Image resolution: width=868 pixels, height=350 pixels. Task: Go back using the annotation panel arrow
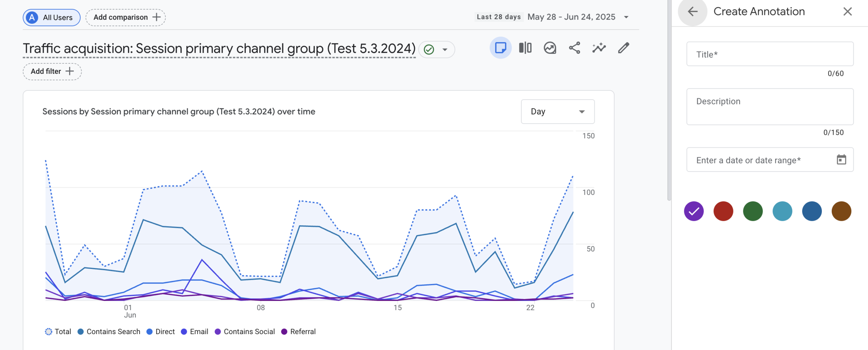692,12
